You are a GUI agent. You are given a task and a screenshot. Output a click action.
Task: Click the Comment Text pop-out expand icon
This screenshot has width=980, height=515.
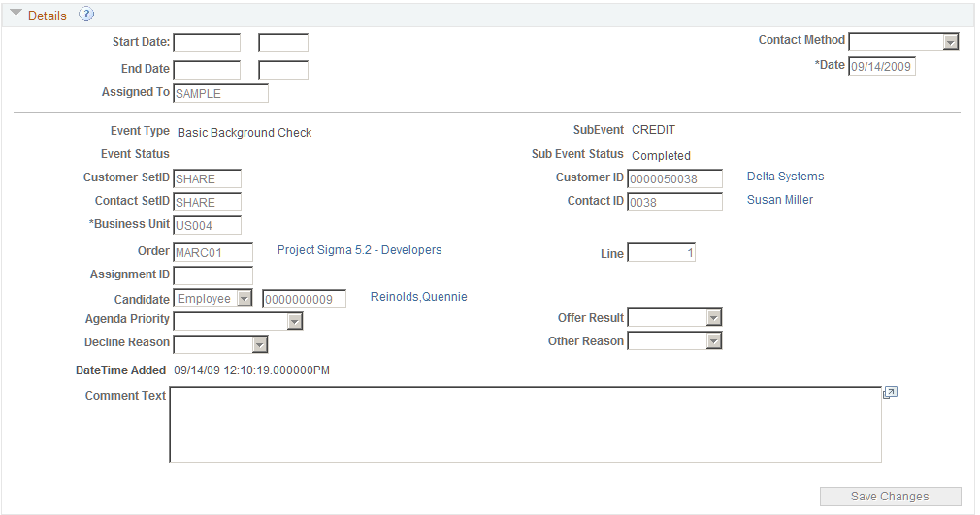pos(890,393)
